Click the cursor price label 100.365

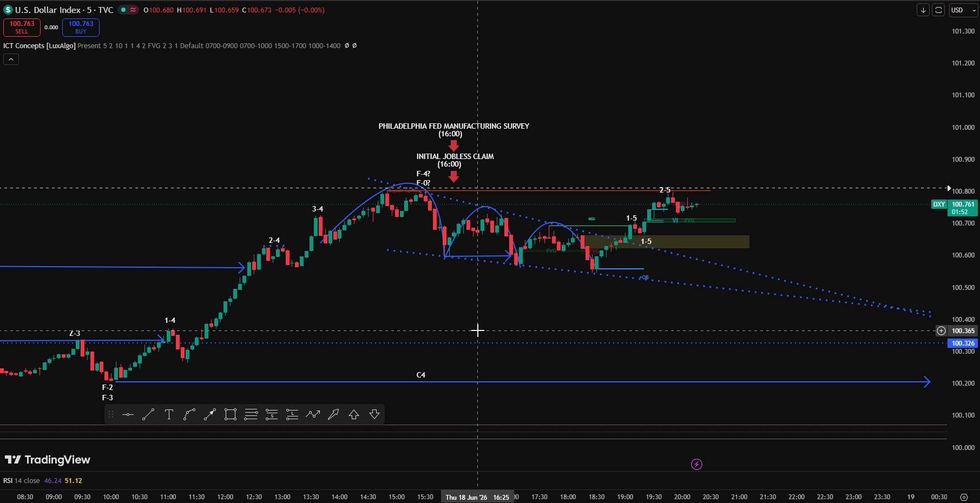(963, 331)
